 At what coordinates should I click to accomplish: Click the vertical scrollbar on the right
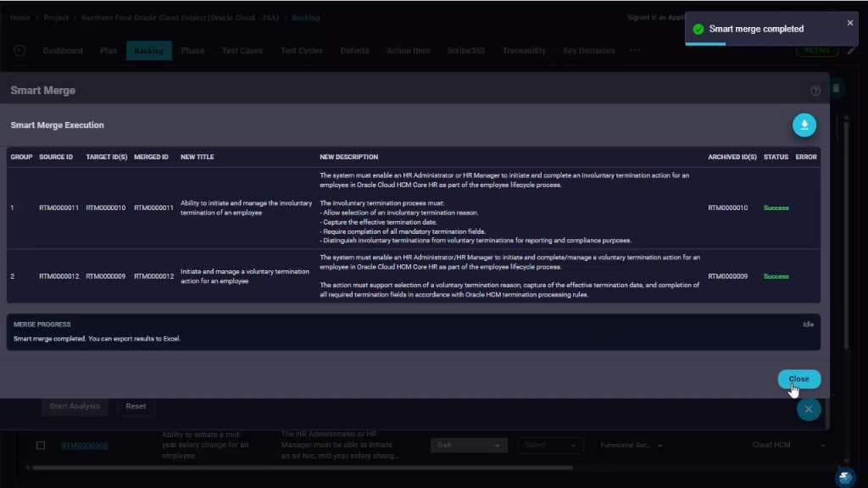click(846, 236)
